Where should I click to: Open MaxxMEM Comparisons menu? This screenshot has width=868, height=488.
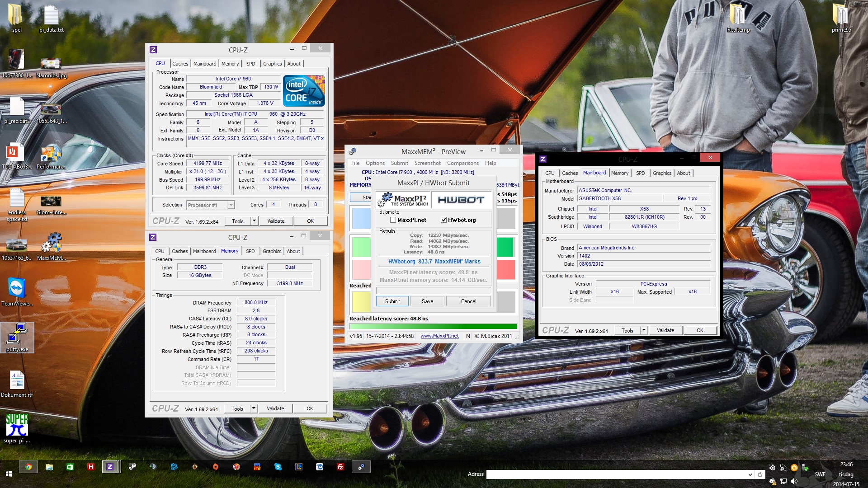click(x=462, y=163)
